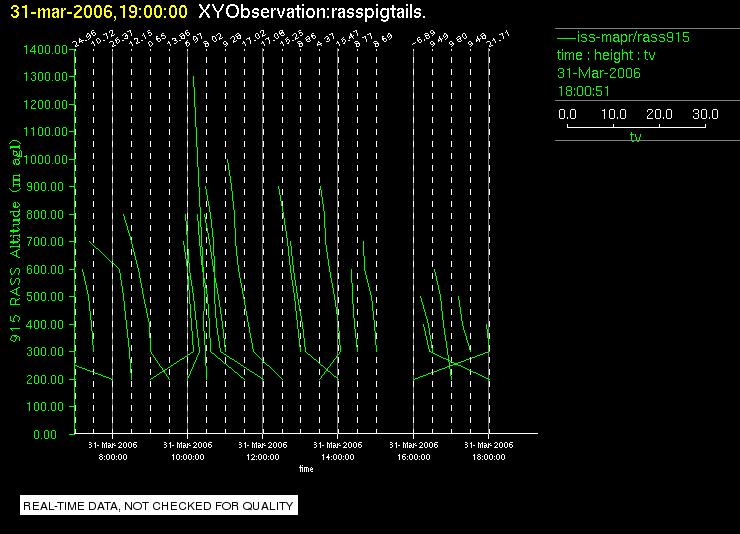Click the 13.86 profile value label
This screenshot has height=534, width=740.
(178, 39)
